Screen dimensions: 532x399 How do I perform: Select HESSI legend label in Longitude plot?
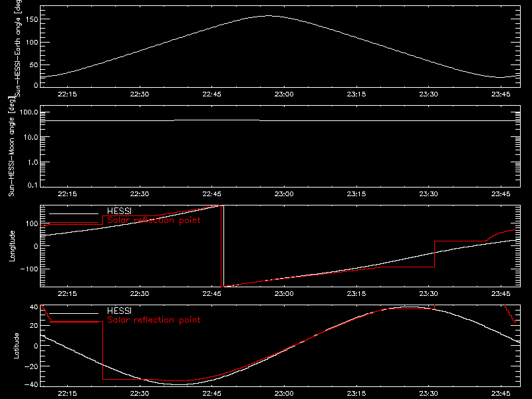(119, 211)
